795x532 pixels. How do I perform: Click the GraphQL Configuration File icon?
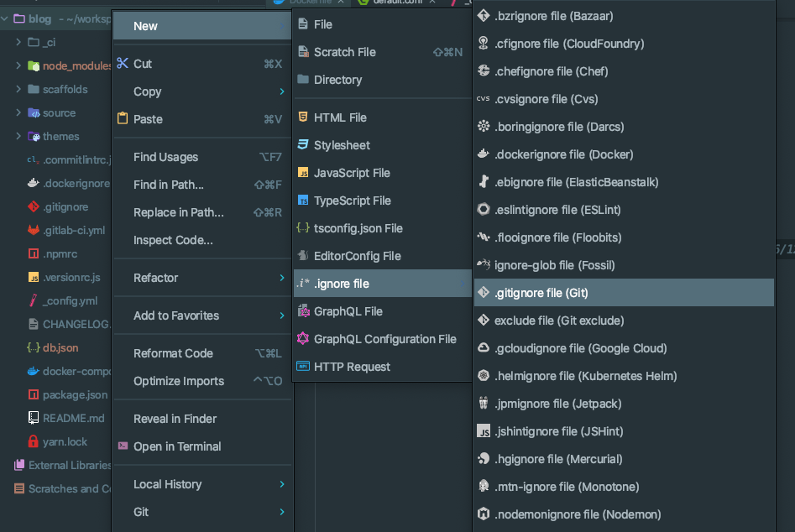[x=303, y=338]
